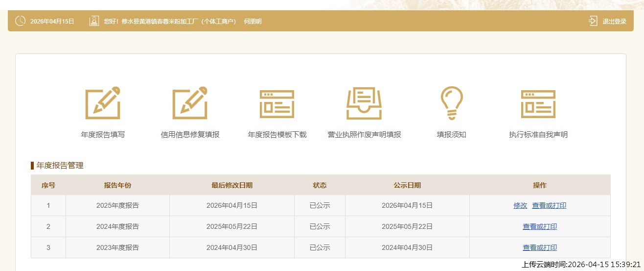Click the 报告年份 column header
The width and height of the screenshot is (644, 271).
117,185
